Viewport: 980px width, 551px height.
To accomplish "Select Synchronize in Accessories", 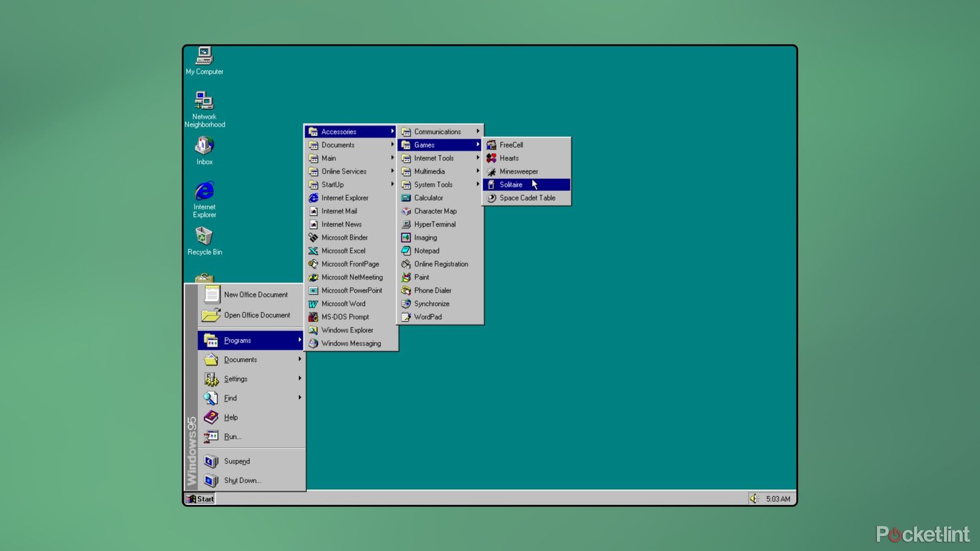I will point(440,304).
